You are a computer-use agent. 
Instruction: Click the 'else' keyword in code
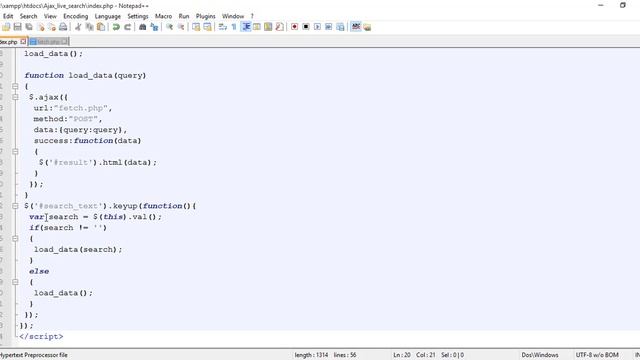coord(39,271)
